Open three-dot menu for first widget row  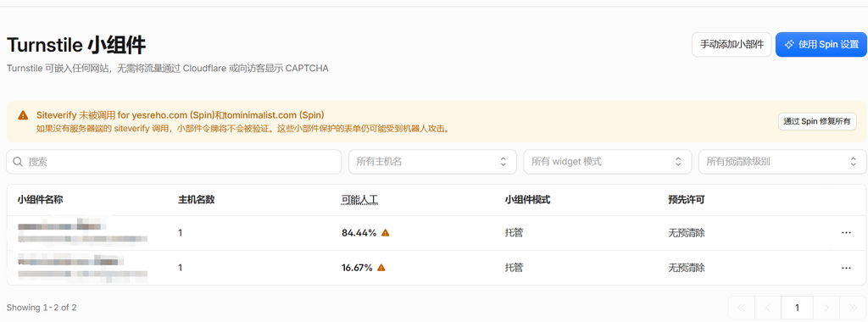point(846,233)
